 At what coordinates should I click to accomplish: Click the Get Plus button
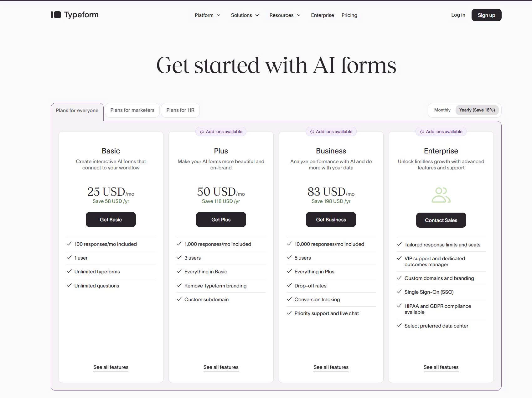coord(221,219)
